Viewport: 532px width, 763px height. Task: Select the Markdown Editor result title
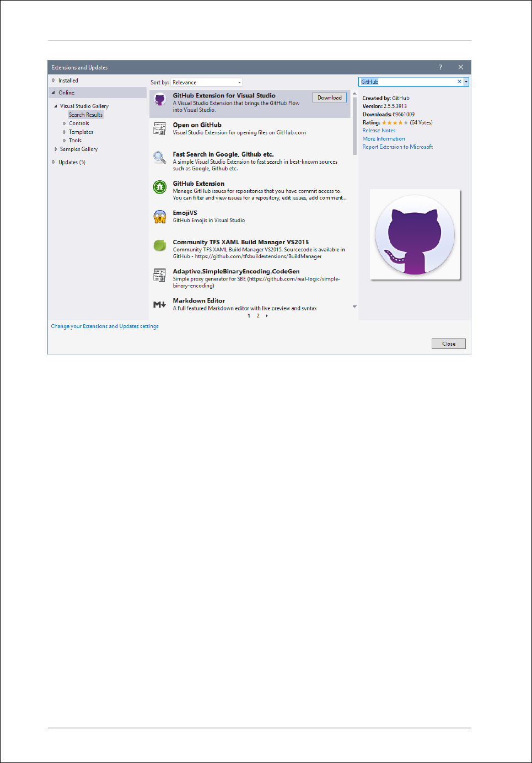click(x=199, y=300)
